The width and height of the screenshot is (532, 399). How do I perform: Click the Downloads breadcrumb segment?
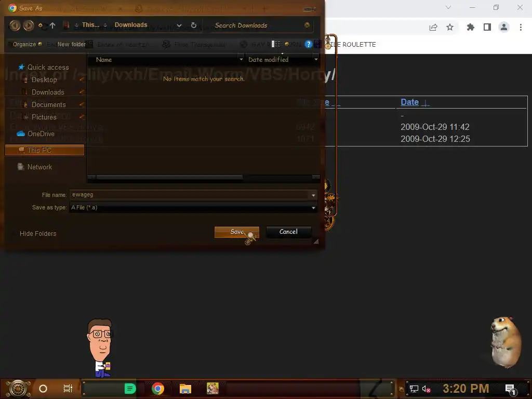[131, 25]
